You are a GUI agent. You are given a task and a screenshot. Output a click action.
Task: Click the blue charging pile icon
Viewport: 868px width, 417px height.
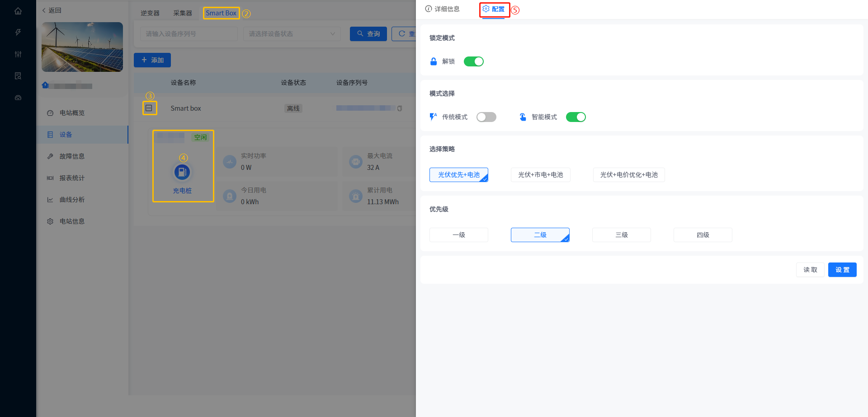[x=182, y=172]
